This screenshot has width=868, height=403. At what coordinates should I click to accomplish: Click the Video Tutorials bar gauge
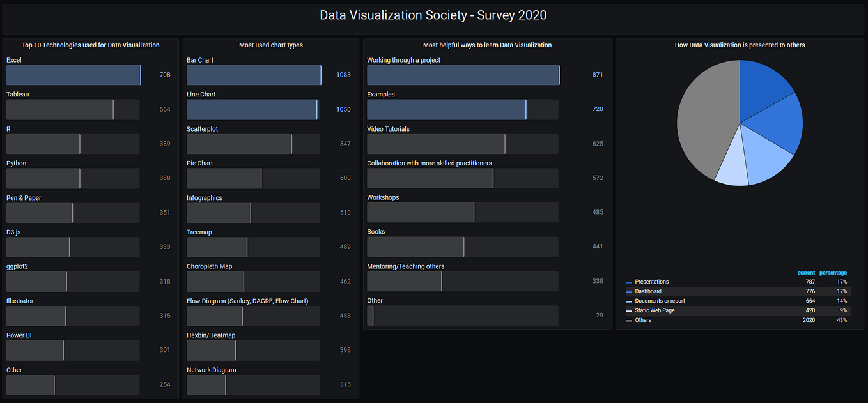click(435, 144)
